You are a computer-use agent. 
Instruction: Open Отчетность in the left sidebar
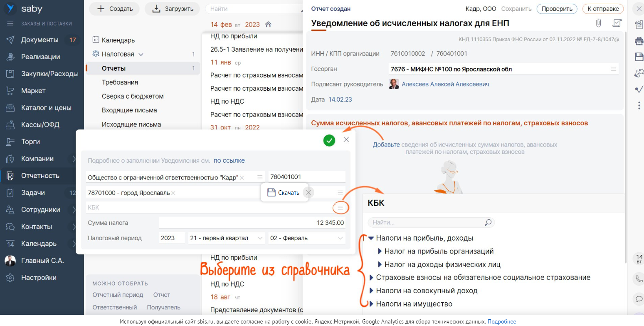click(40, 176)
